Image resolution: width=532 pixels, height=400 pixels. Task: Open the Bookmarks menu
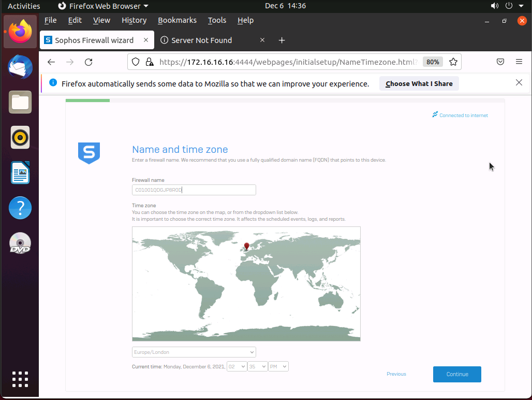pyautogui.click(x=177, y=20)
